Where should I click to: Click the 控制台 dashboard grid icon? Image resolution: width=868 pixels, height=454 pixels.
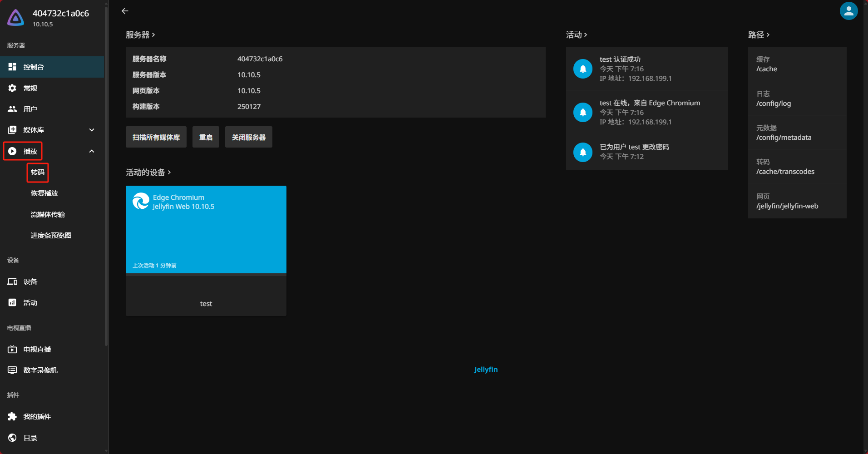tap(12, 67)
